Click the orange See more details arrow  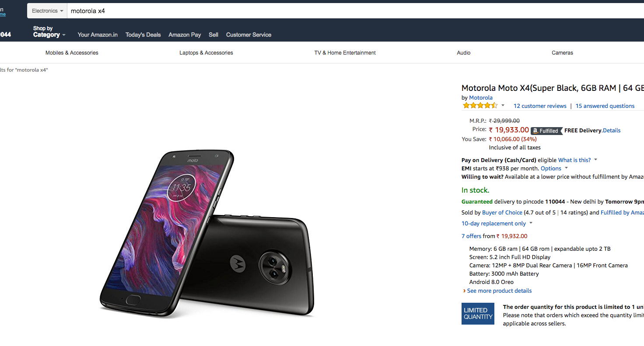pyautogui.click(x=464, y=291)
